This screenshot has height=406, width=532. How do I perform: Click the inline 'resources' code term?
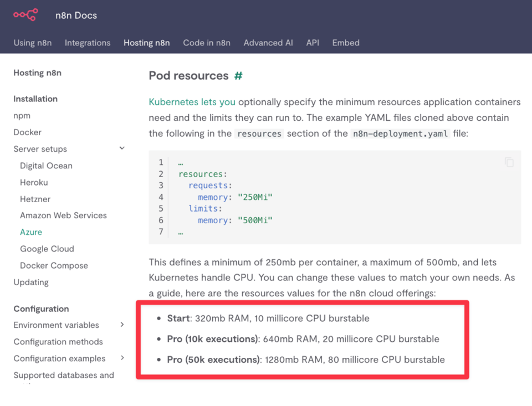point(259,133)
